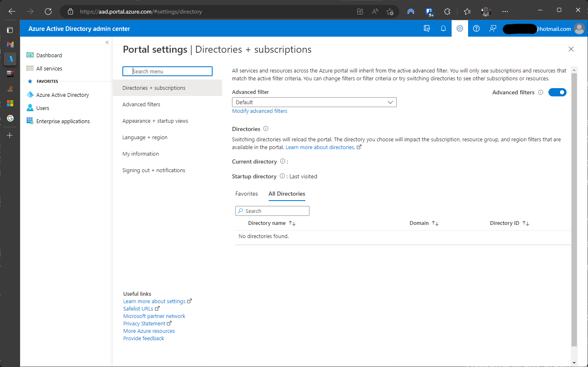Click the 'No directories found.' text
Screen dimensions: 588x367
264,236
